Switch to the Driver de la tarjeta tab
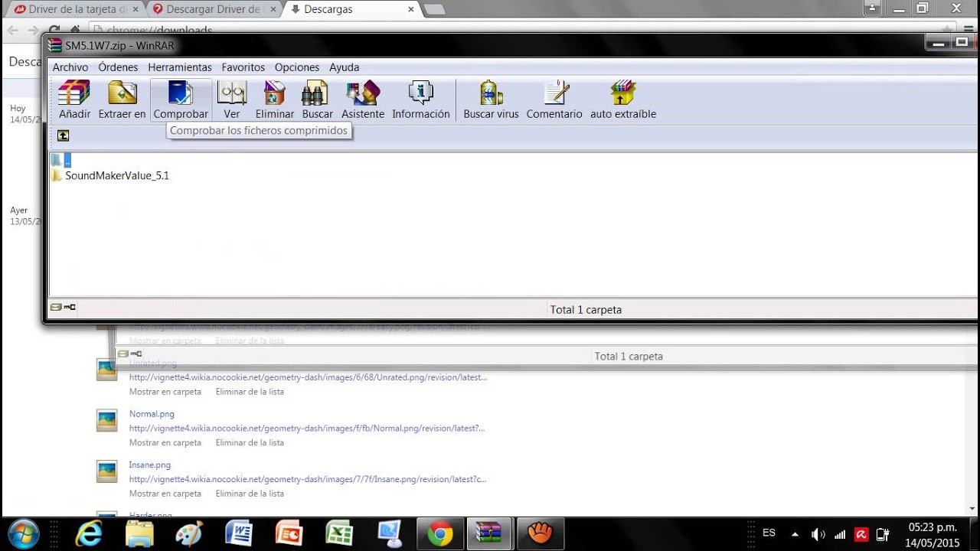The width and height of the screenshot is (980, 551). pos(77,9)
